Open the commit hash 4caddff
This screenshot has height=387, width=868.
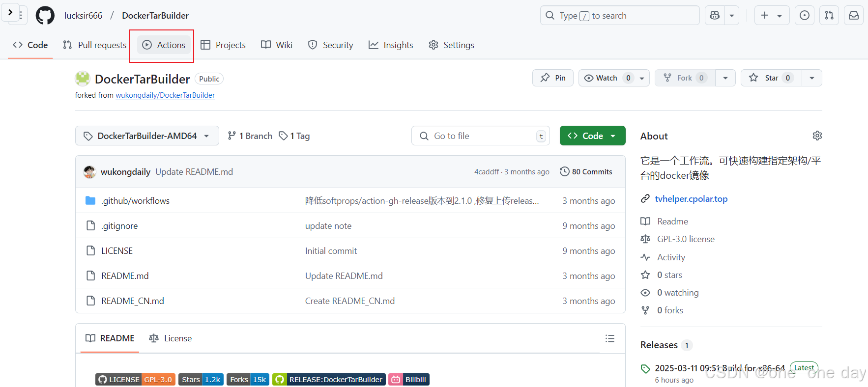487,172
